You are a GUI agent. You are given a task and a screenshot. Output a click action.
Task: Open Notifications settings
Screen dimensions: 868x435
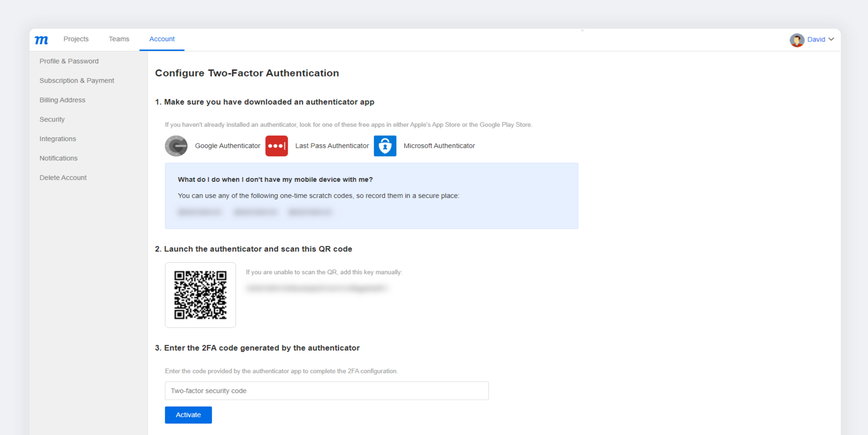[58, 158]
